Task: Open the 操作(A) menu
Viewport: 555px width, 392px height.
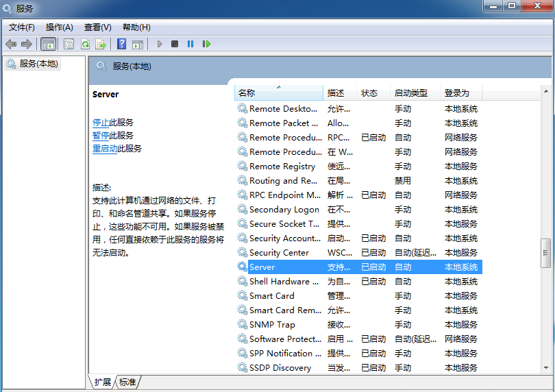Action: point(59,27)
